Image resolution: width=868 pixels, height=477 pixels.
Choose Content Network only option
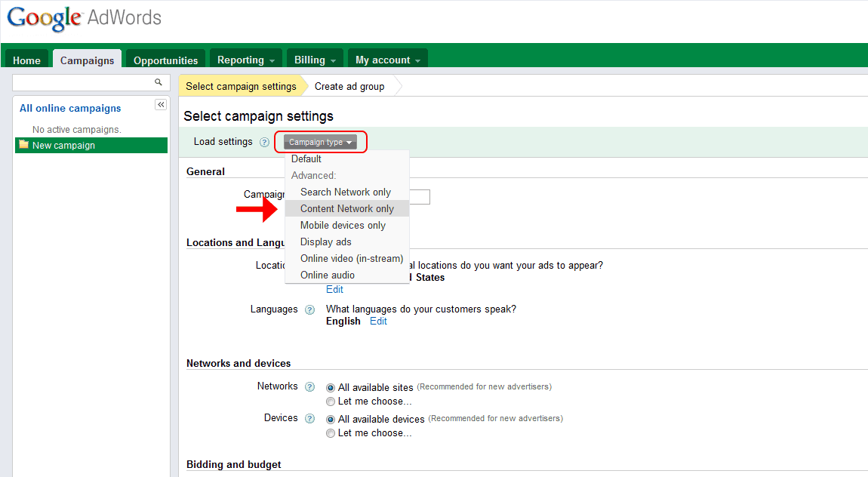(347, 208)
